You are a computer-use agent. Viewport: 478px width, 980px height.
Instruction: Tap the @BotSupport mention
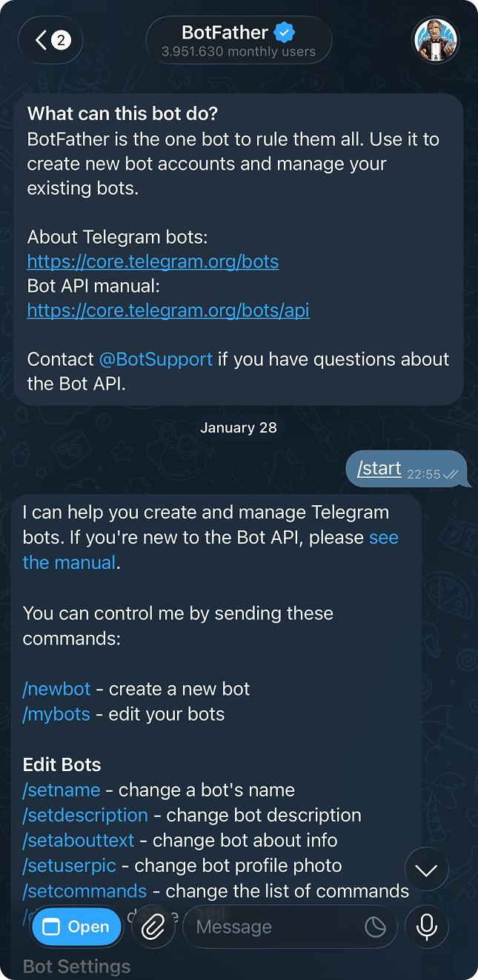[156, 359]
